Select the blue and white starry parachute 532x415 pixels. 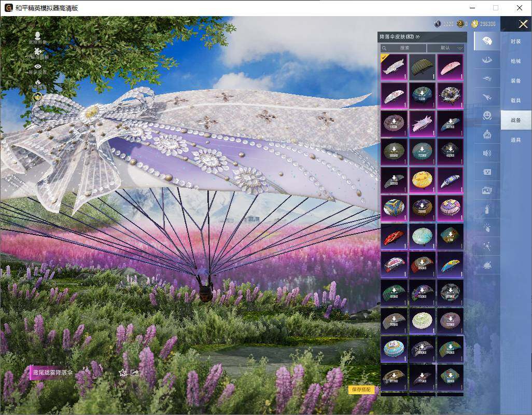click(x=450, y=180)
